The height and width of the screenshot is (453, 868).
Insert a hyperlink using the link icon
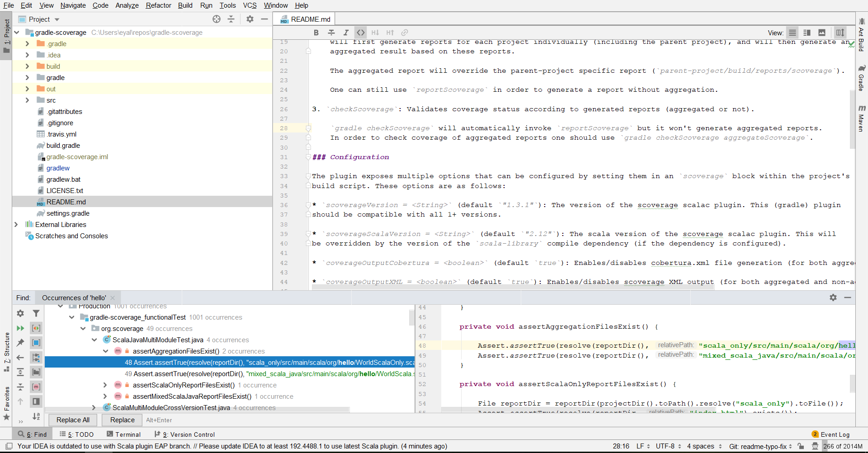click(x=404, y=33)
